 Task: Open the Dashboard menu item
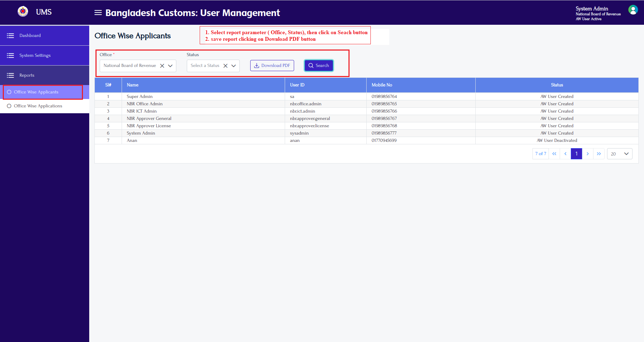click(x=45, y=36)
